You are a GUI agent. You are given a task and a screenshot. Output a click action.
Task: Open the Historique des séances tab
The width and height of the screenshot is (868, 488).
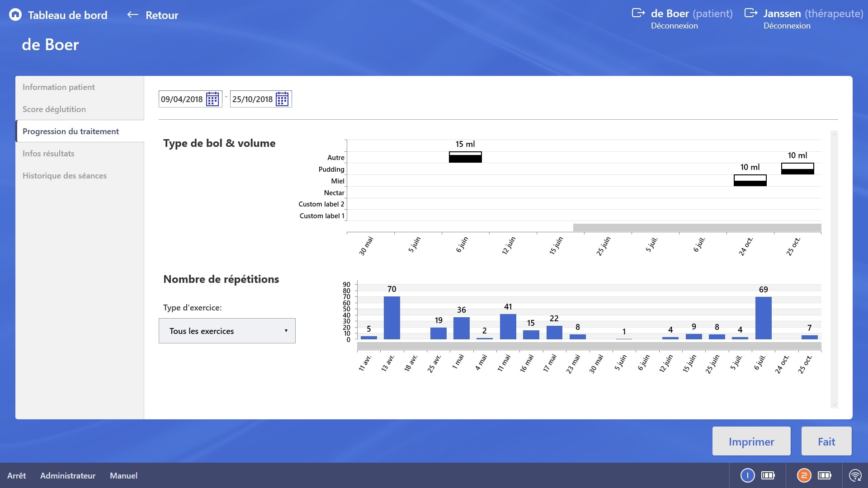pyautogui.click(x=80, y=175)
